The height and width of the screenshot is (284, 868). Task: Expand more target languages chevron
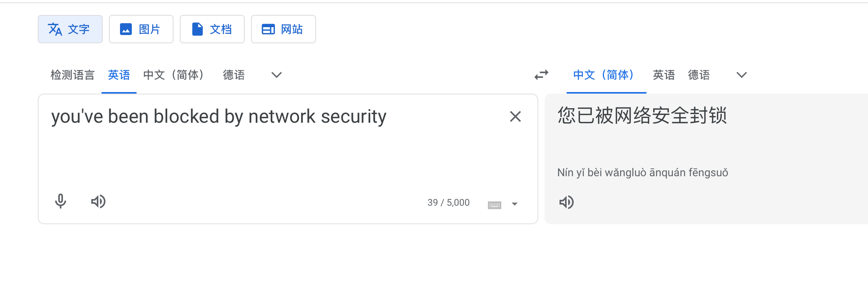click(741, 75)
